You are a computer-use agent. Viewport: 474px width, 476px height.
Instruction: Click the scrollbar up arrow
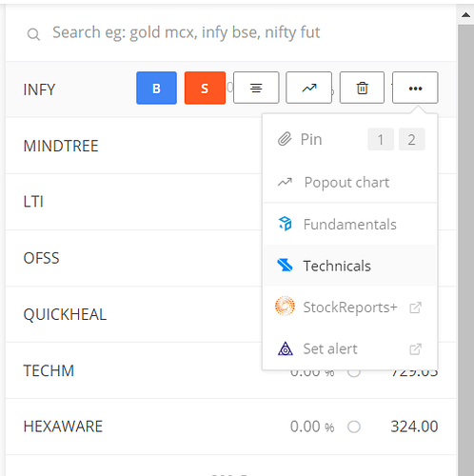click(x=465, y=14)
